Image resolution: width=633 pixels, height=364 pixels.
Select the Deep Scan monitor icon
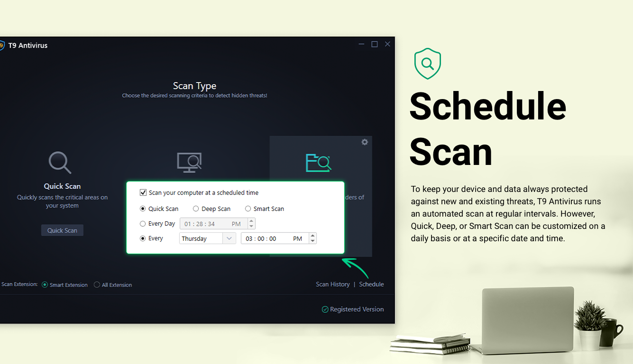[x=189, y=162]
